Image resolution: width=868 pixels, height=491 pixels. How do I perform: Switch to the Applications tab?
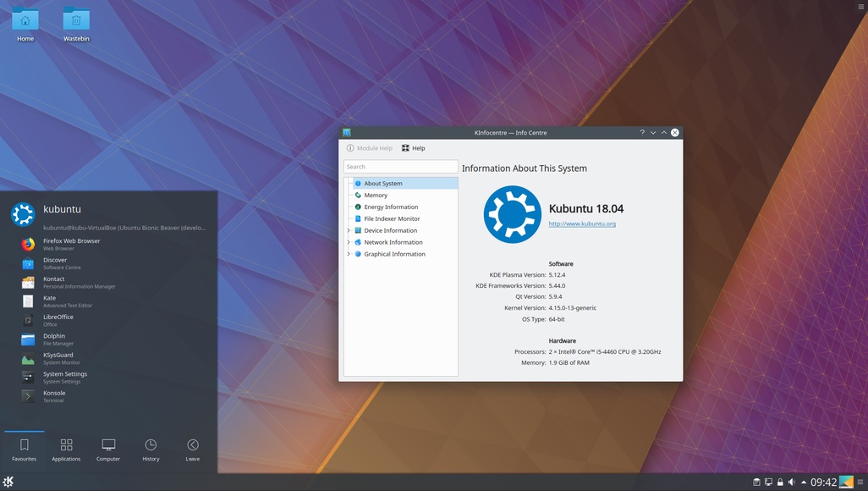[x=66, y=449]
